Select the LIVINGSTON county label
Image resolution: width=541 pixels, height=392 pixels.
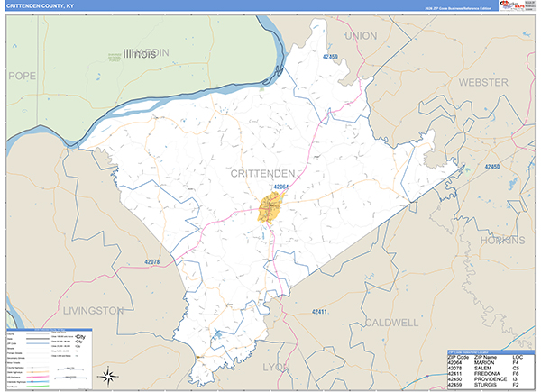pos(93,311)
